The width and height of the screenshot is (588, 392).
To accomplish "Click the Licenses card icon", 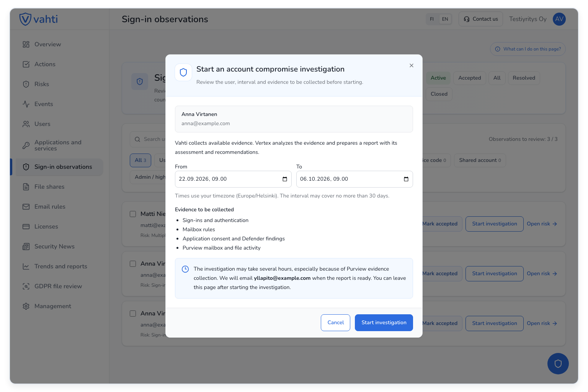I will pos(26,227).
